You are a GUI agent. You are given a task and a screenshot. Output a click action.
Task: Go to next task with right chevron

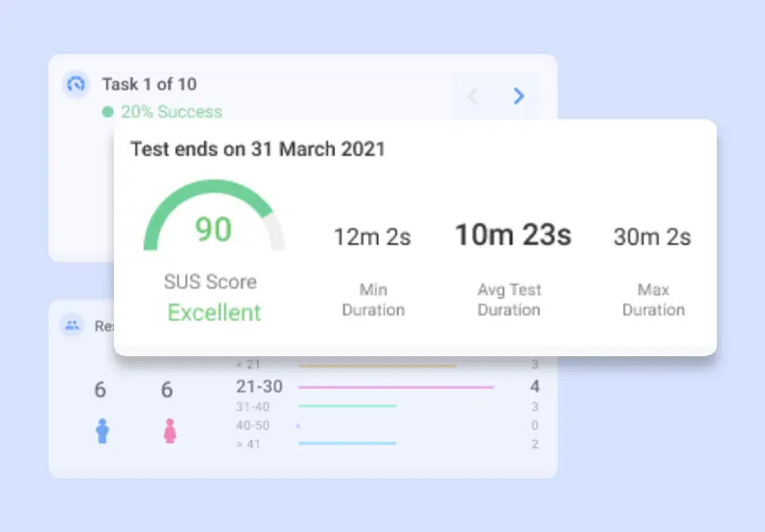click(x=518, y=96)
